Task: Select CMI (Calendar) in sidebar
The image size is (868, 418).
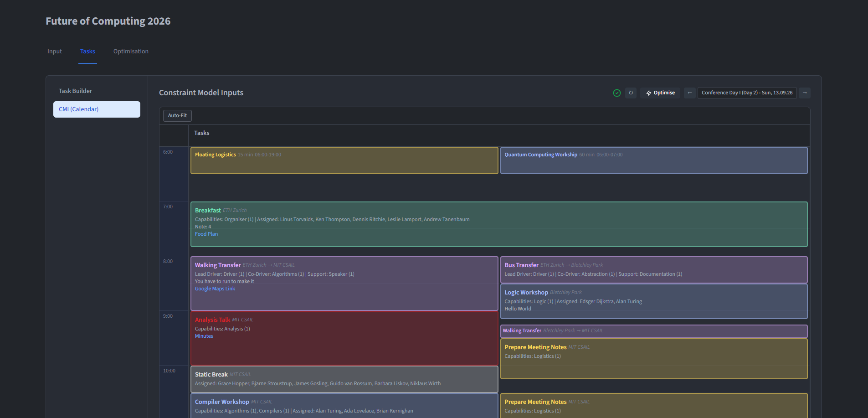Action: [x=97, y=109]
